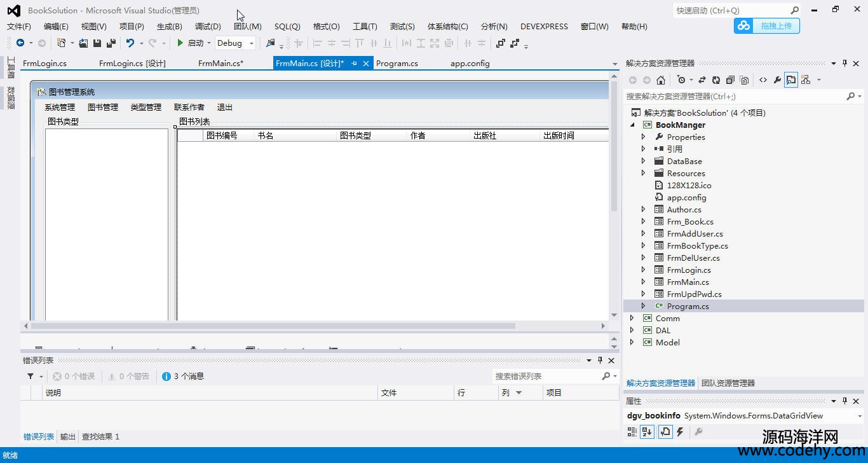Open Events lightning icon in Properties panel
The width and height of the screenshot is (868, 463).
[680, 432]
